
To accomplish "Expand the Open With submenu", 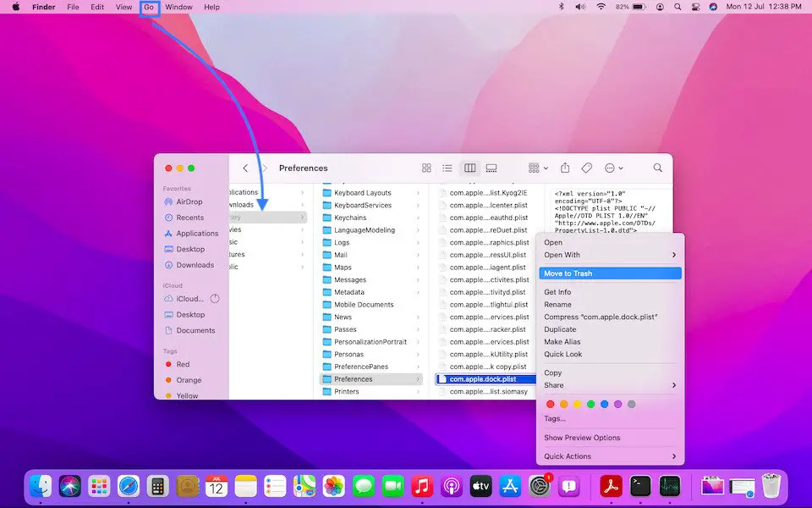I will [x=609, y=255].
